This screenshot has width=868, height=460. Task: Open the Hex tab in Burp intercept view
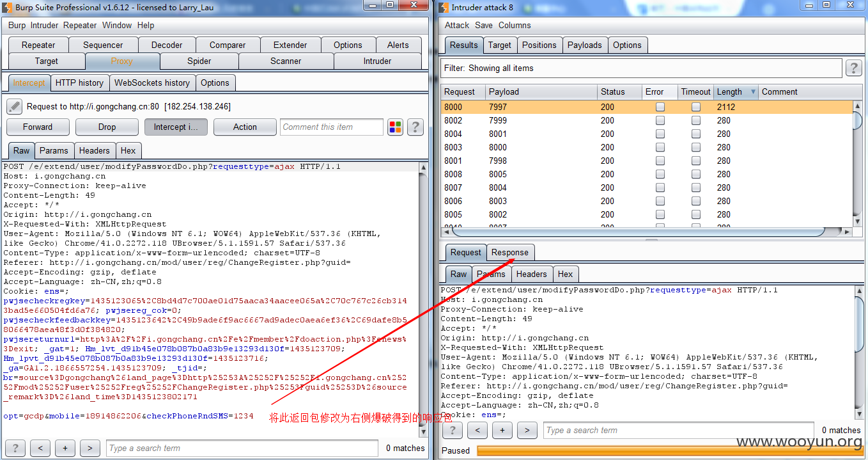pyautogui.click(x=128, y=150)
